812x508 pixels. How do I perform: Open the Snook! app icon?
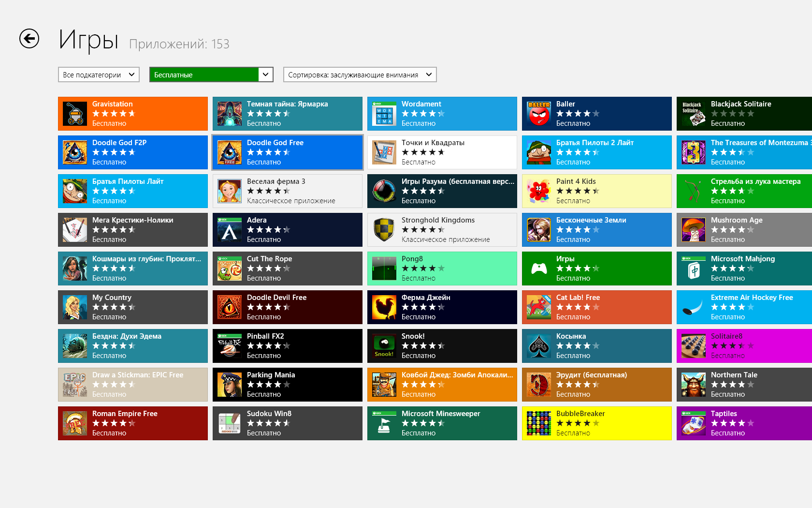point(384,346)
